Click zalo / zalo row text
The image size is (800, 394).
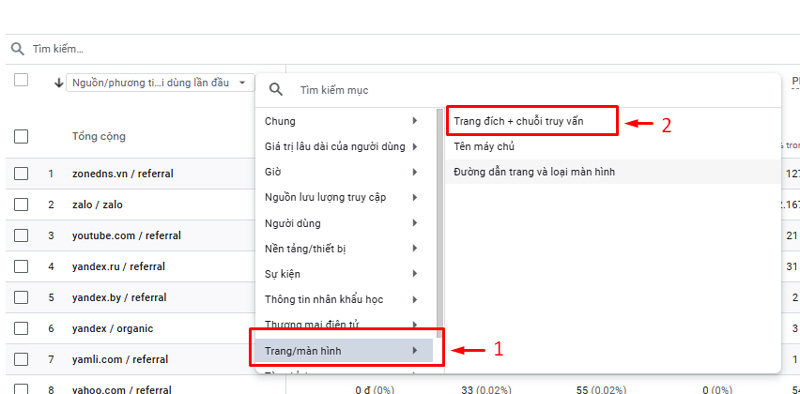97,205
